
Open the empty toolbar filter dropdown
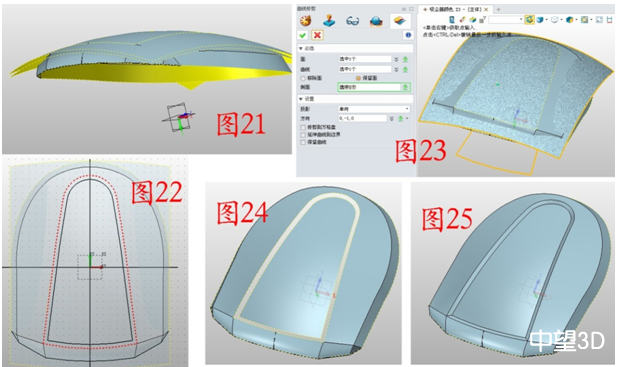[506, 19]
